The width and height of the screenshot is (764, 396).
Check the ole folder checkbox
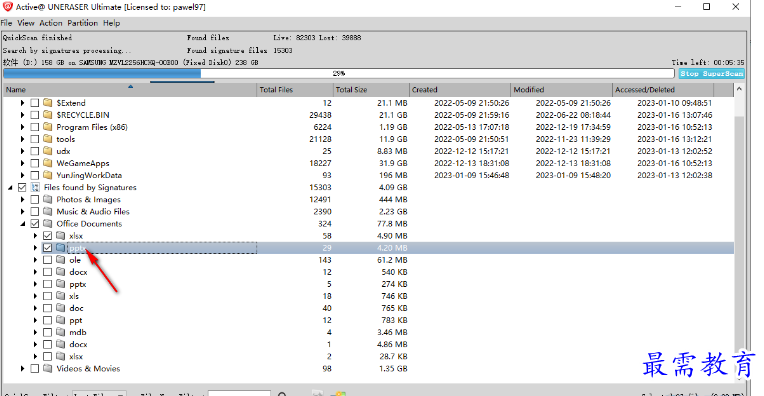pos(47,260)
